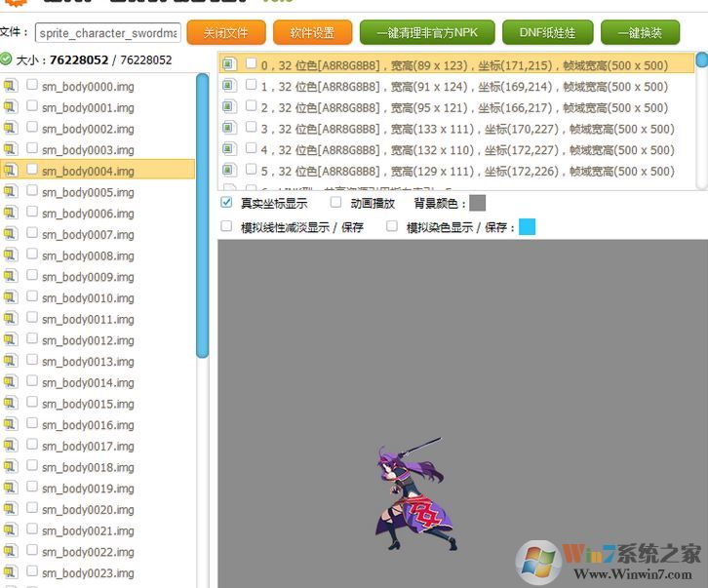The image size is (708, 588).
Task: Click 一键清理非官方NPK button
Action: tap(426, 33)
